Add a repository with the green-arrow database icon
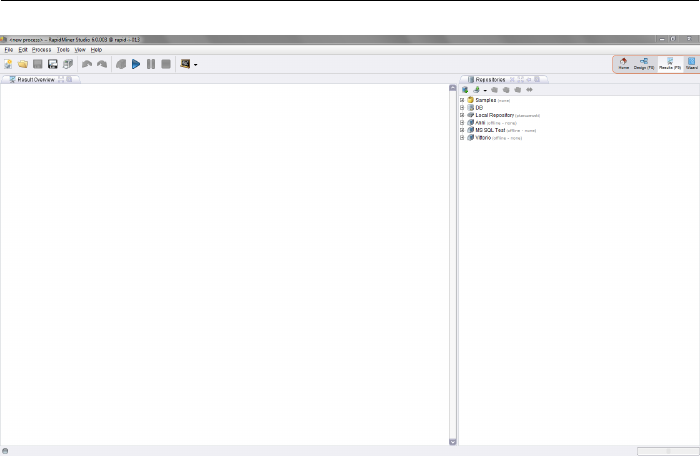Screen dimensions: 700x456 (x=465, y=90)
